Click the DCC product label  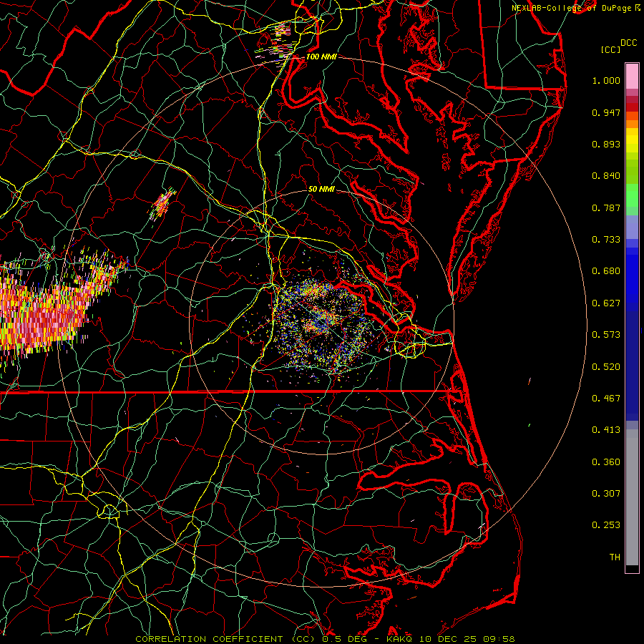[629, 43]
